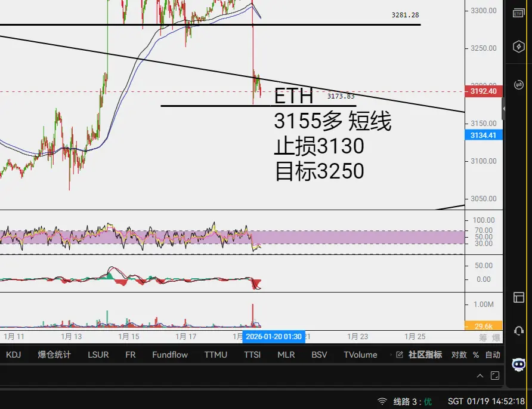Select the BSV indicator tab

pos(319,355)
